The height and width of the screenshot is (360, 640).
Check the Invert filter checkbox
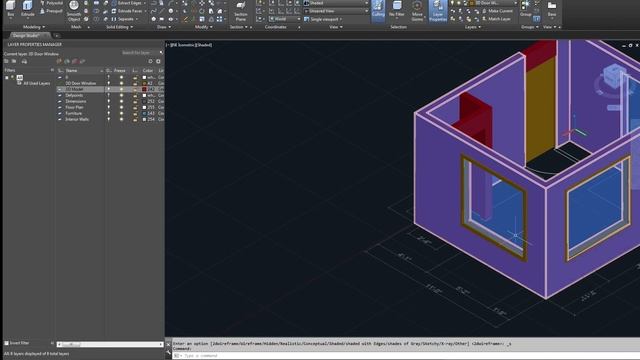[x=6, y=343]
